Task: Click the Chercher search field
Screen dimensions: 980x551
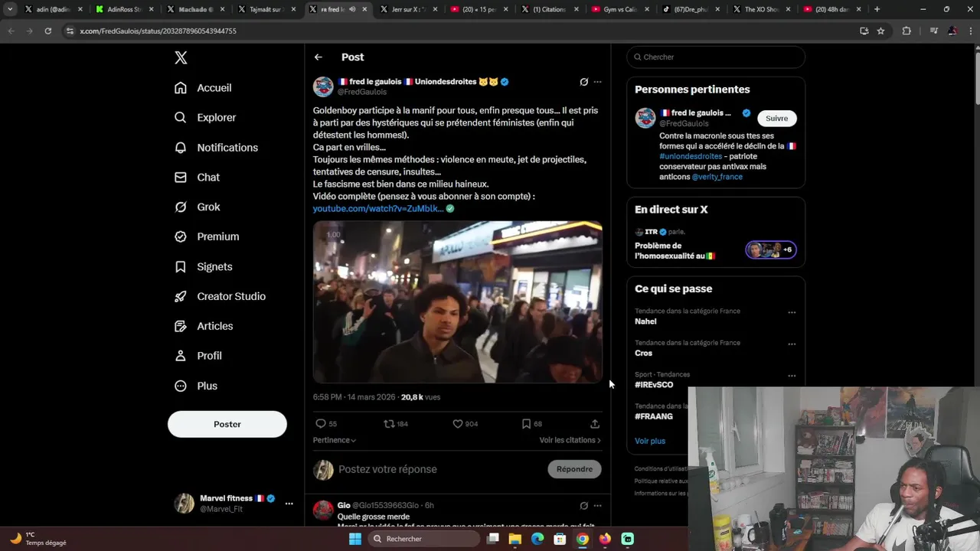Action: pyautogui.click(x=716, y=57)
